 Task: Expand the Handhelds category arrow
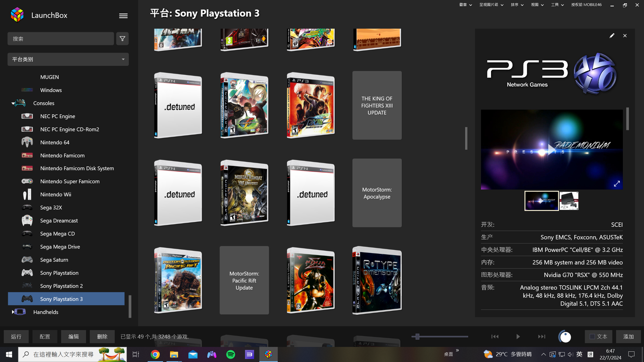pyautogui.click(x=13, y=312)
